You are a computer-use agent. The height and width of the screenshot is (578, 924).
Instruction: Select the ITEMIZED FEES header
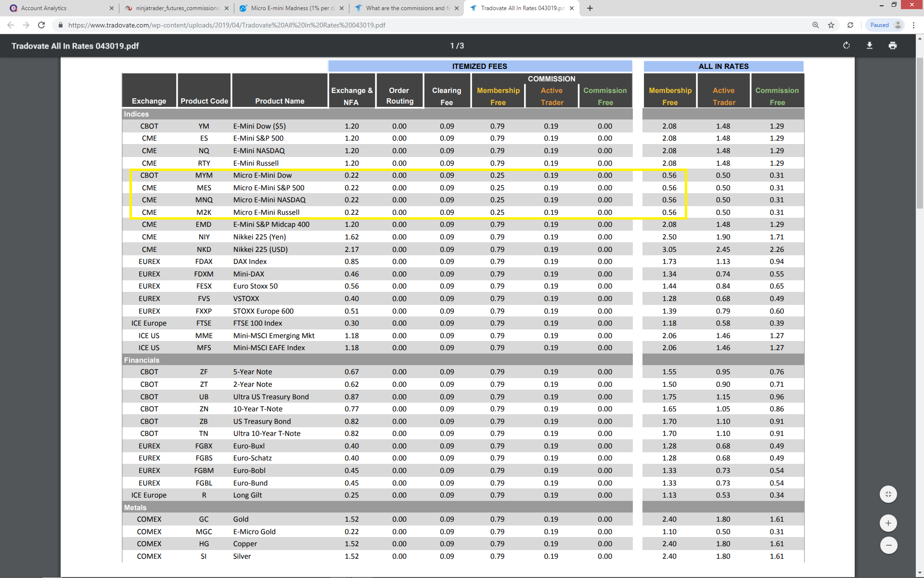coord(480,66)
